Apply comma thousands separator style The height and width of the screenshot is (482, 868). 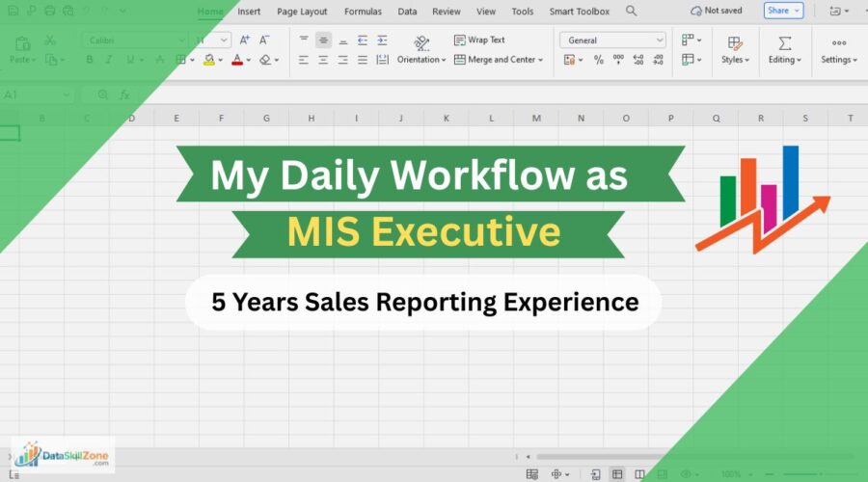coord(618,59)
